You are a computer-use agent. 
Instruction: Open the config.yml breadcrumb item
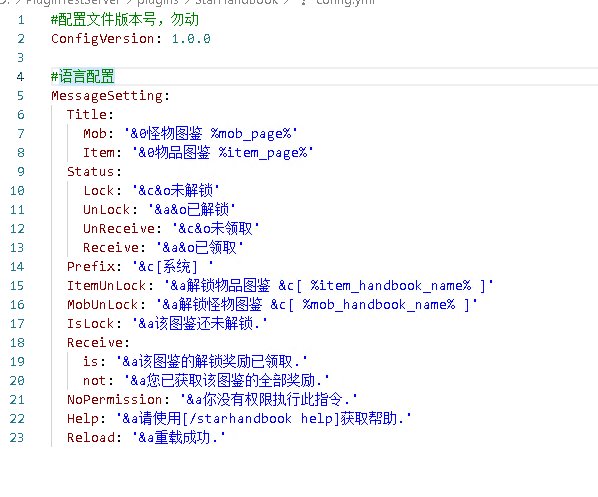346,2
